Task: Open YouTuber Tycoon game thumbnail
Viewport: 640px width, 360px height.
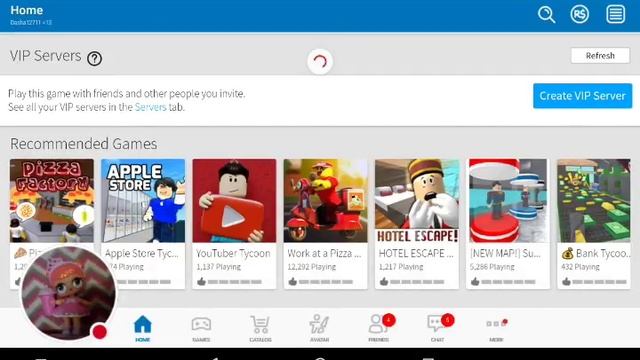Action: 234,200
